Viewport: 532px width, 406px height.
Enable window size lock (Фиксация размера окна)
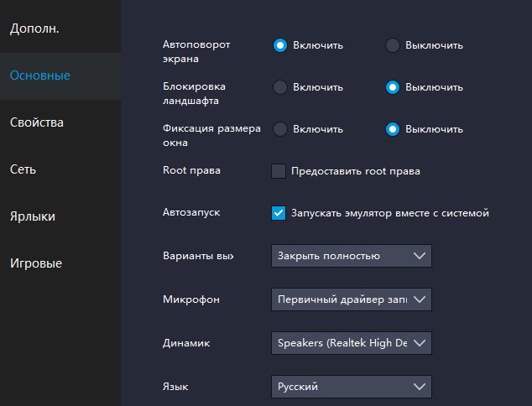pos(280,129)
